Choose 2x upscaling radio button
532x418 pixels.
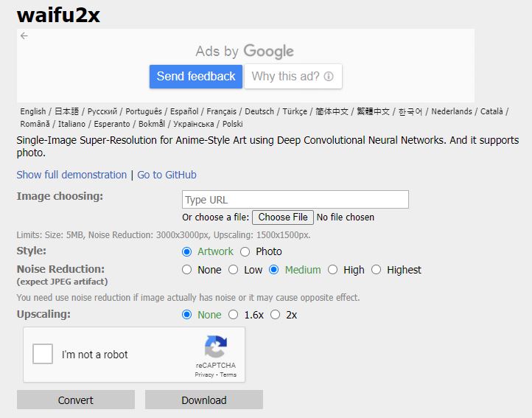click(275, 315)
